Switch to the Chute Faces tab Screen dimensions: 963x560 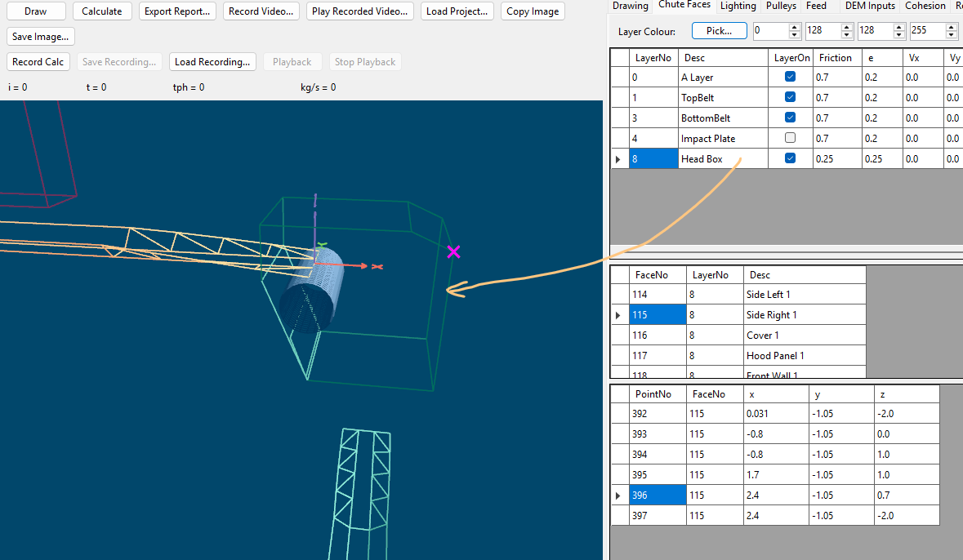pos(684,5)
